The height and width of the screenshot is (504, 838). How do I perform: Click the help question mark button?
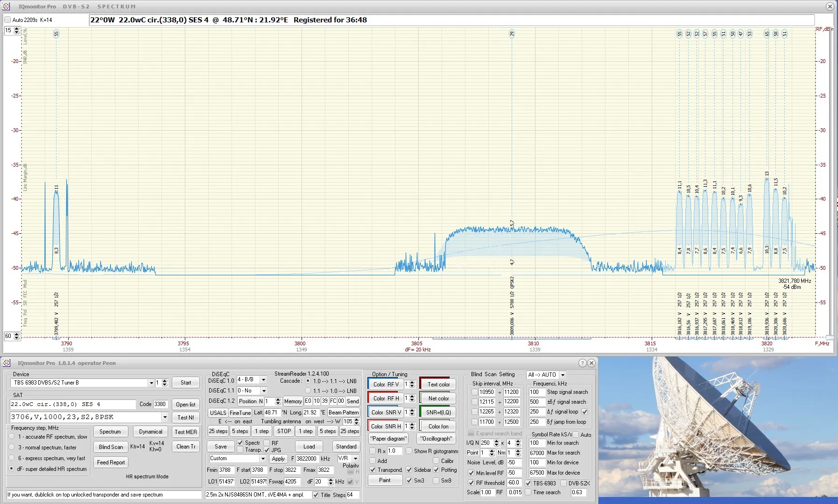pyautogui.click(x=582, y=363)
